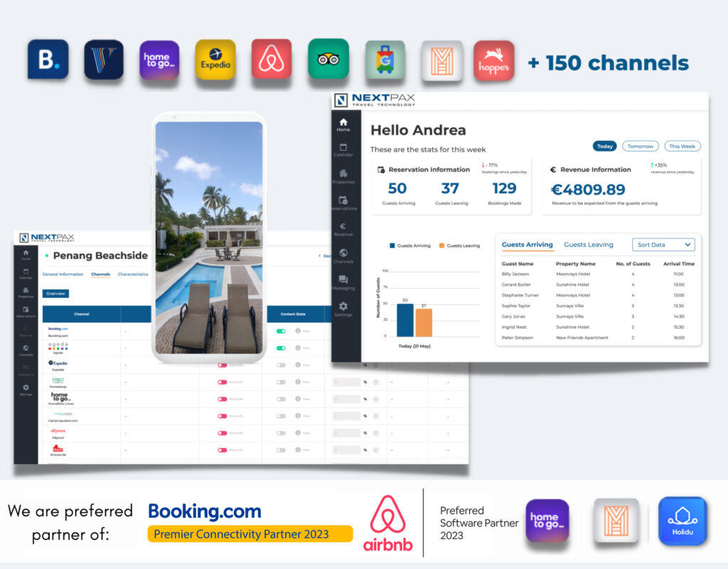Toggle the red switch in HomeAway row

click(x=223, y=382)
